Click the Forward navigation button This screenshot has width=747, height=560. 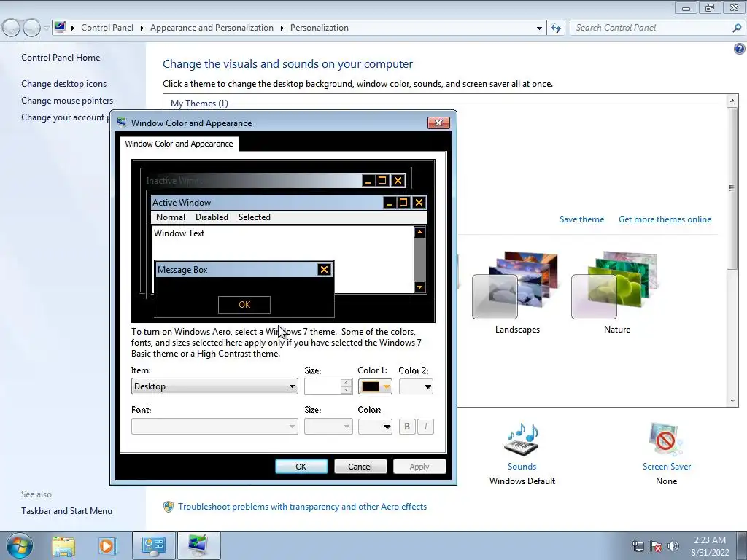point(31,28)
